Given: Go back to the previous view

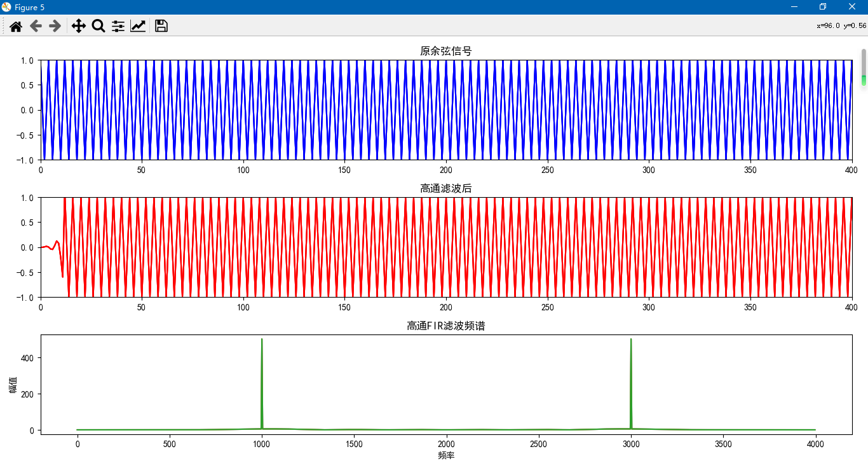Looking at the screenshot, I should [x=36, y=25].
